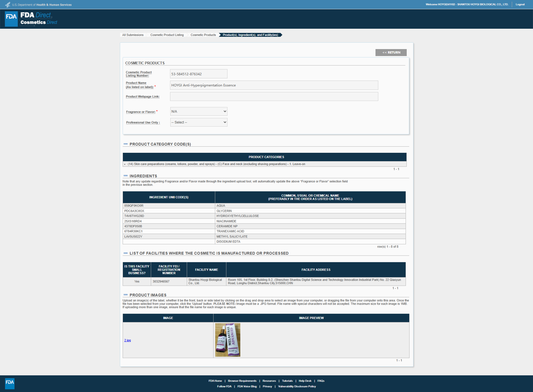Open the Professional Use Only dropdown
533x392 pixels.
click(x=199, y=122)
